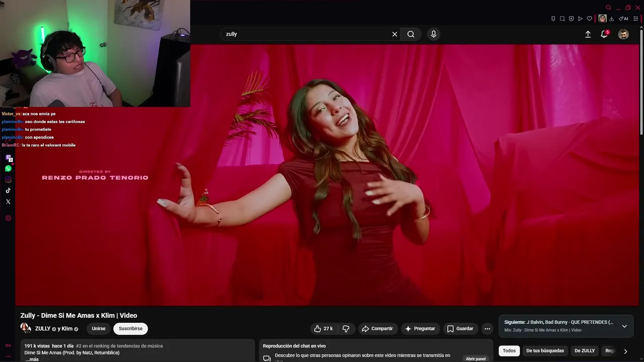Screen dimensions: 644x362
Task: Select the Todos filter chip
Action: [509, 351]
